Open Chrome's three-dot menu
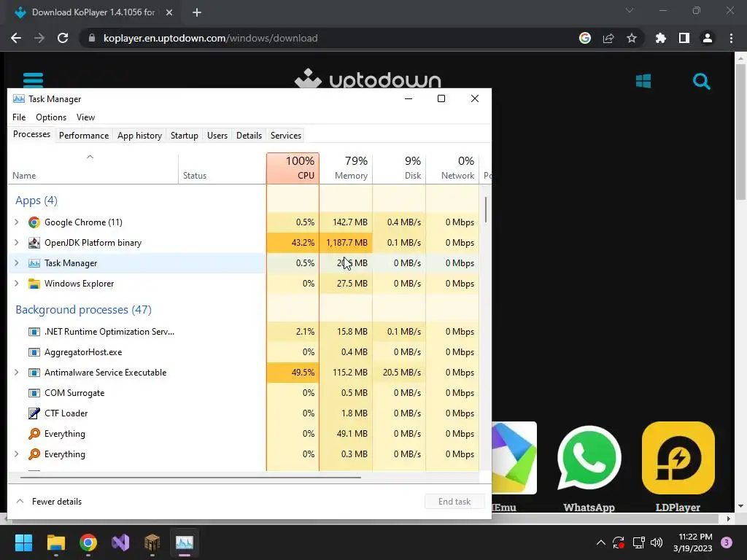747x560 pixels. tap(731, 38)
